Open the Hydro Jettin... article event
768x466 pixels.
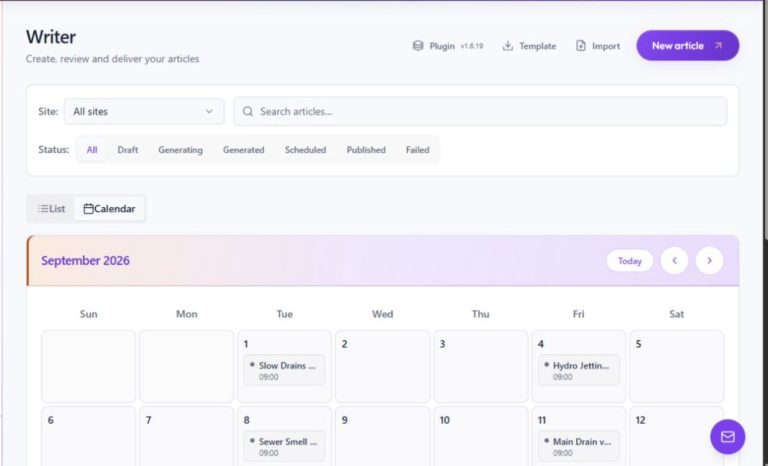pos(578,370)
